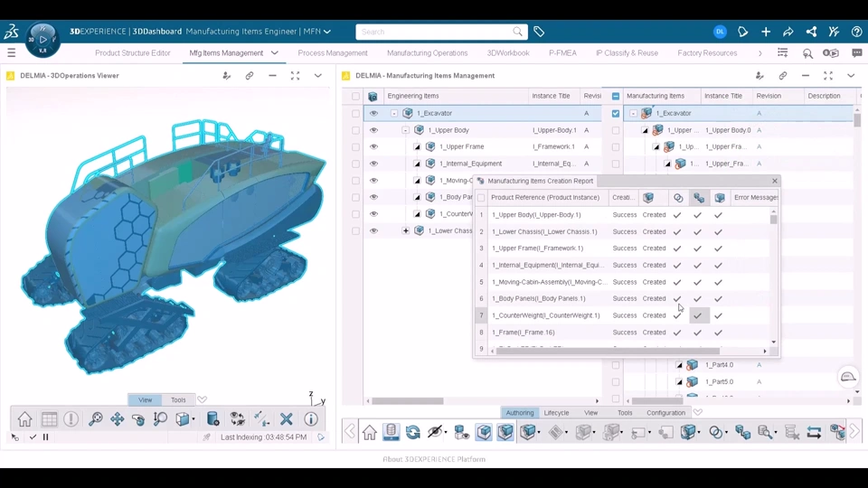Activate the Rotate hand tool in viewer
This screenshot has width=868, height=488.
click(x=138, y=418)
